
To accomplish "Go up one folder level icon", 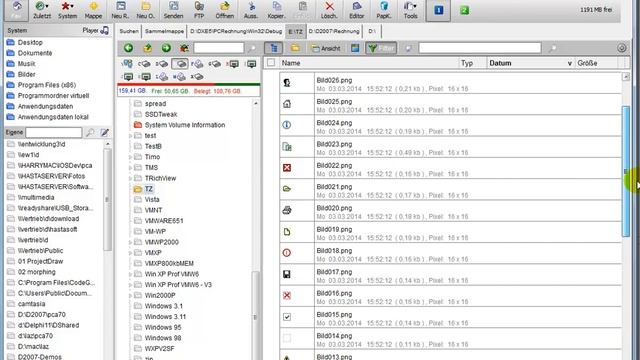I will (147, 48).
